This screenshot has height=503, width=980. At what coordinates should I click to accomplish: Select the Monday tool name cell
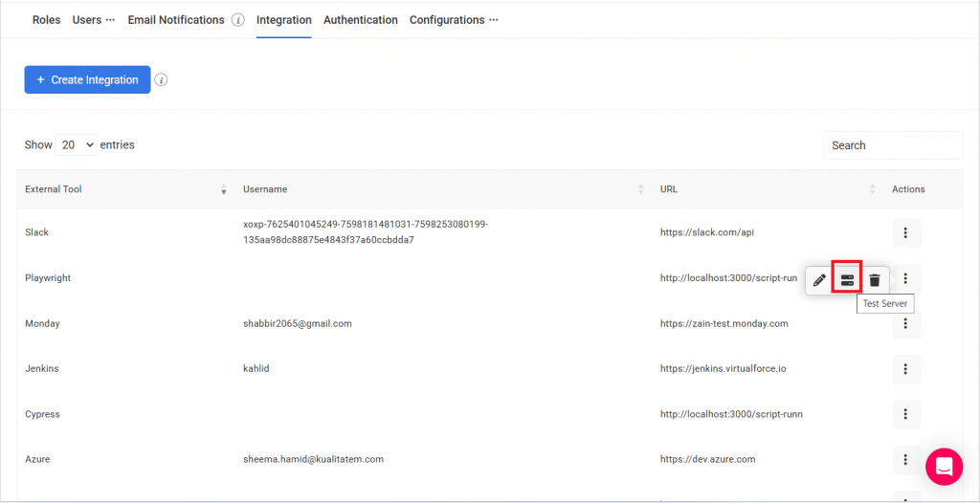(42, 323)
